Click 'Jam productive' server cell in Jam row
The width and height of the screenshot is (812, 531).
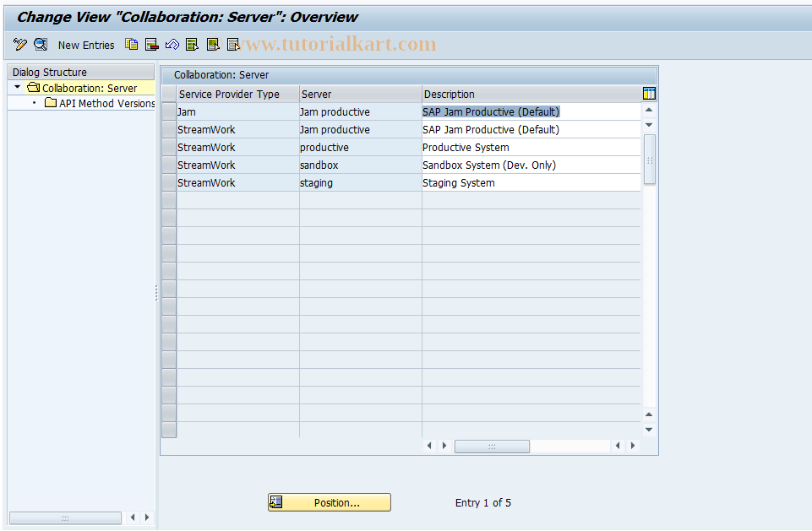click(x=361, y=111)
